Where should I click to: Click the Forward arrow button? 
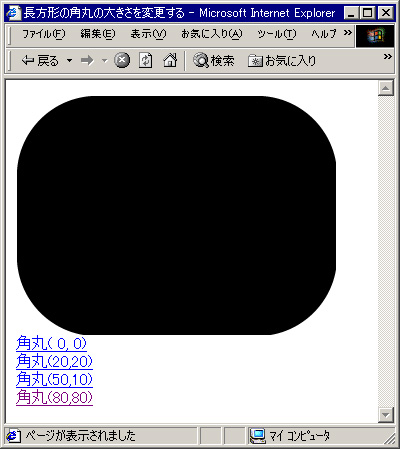[87, 61]
